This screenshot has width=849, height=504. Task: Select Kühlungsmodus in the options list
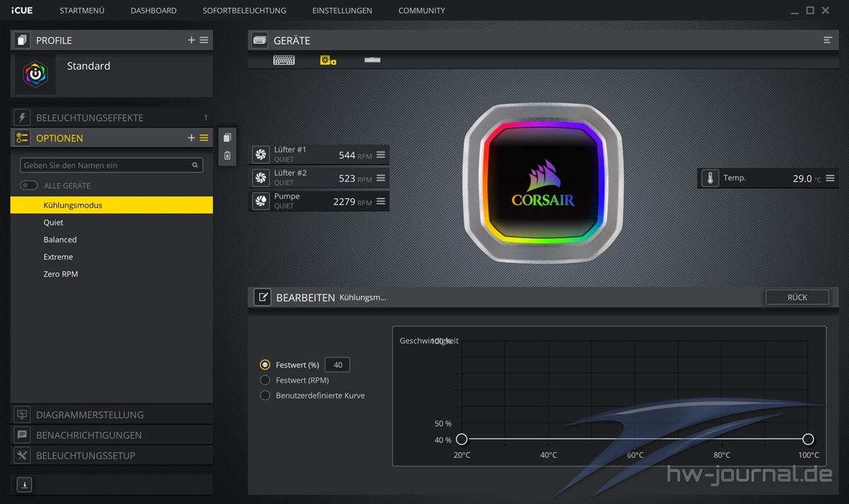click(x=111, y=205)
